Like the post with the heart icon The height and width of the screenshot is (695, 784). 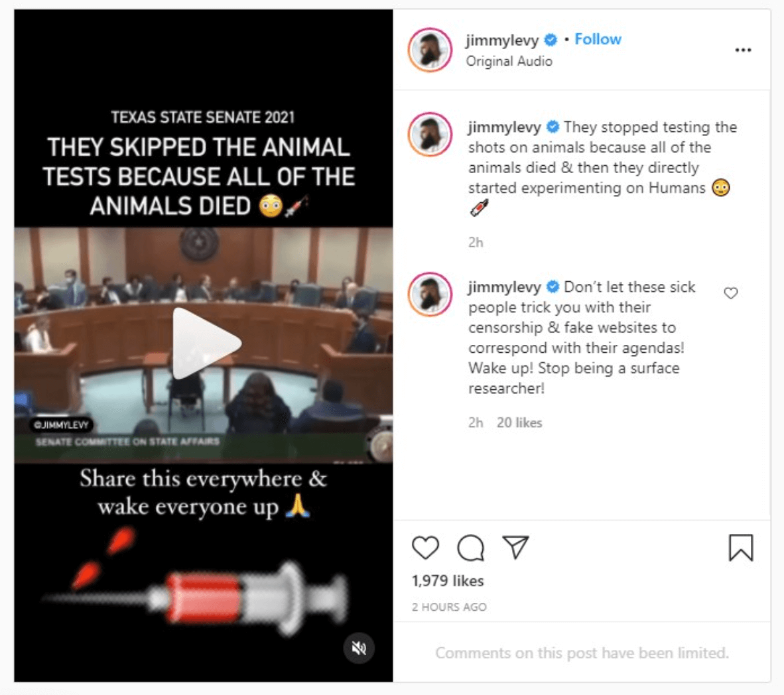pyautogui.click(x=425, y=548)
